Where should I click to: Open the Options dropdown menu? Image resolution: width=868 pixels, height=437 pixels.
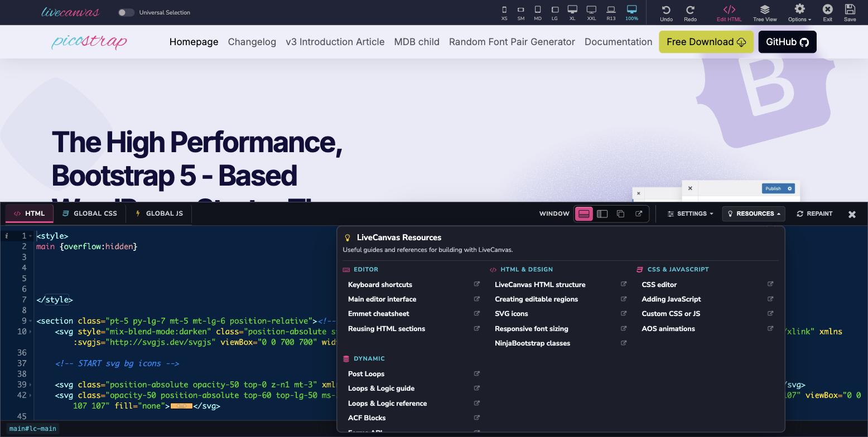coord(799,13)
